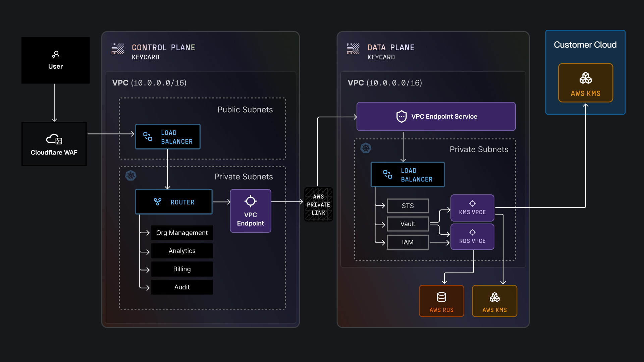Click the Load Balancer icon in Public Subnets
644x362 pixels.
[147, 136]
